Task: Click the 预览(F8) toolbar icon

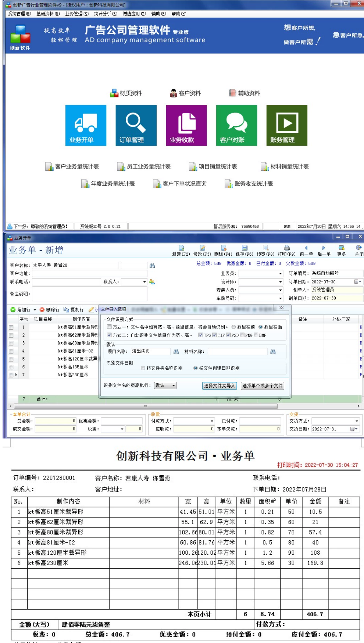Action: coord(265,248)
